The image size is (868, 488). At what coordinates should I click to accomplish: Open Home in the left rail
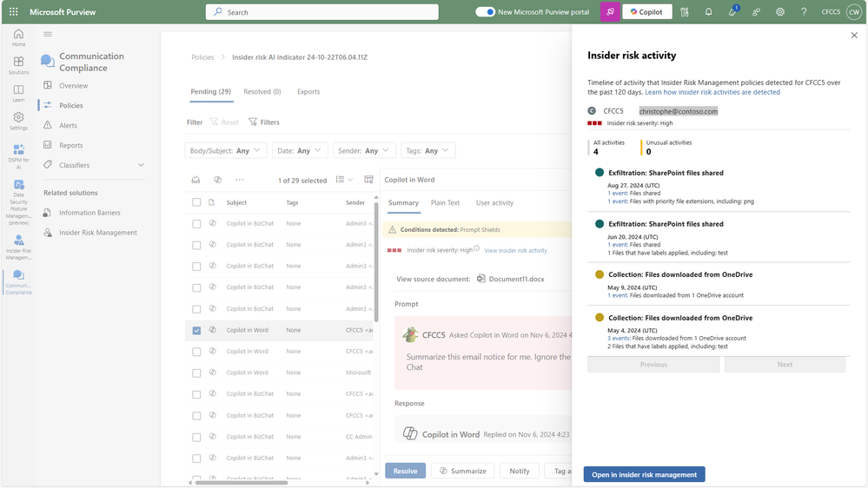coord(18,37)
